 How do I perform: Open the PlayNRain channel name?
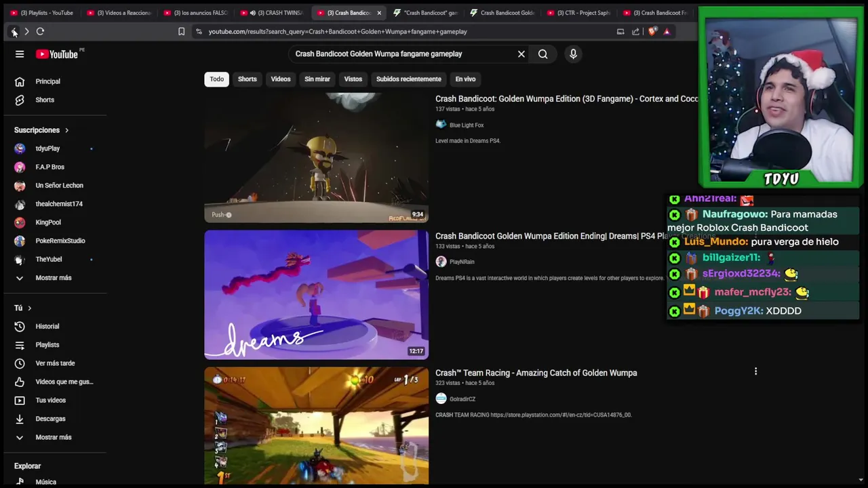click(462, 262)
